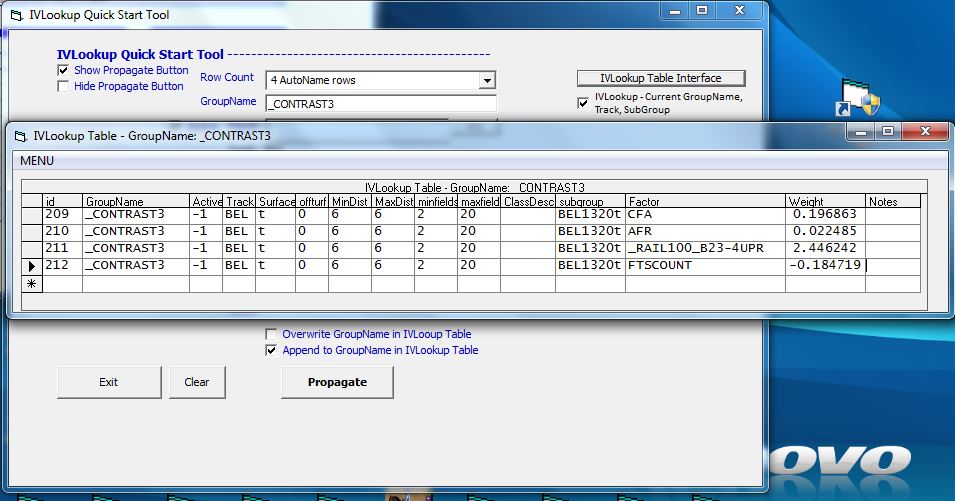
Task: Click the Weight cell 0.022485
Action: 825,232
